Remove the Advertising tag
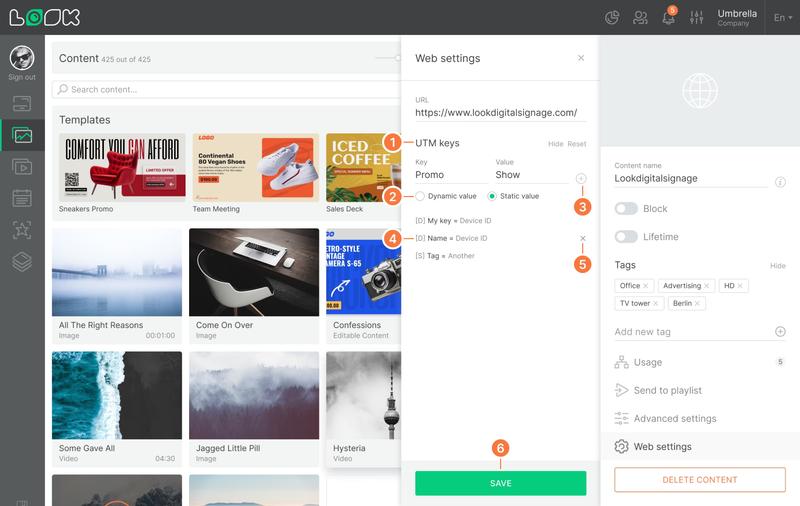Image resolution: width=800 pixels, height=506 pixels. tap(706, 286)
